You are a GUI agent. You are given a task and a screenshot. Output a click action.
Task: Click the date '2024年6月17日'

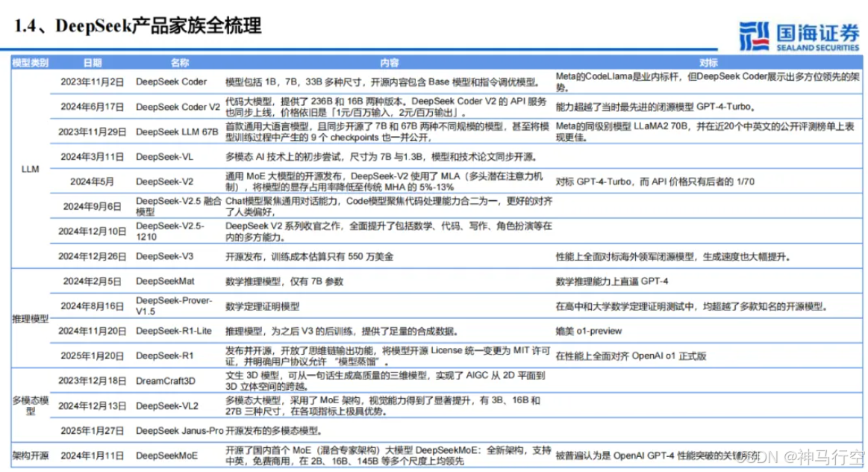point(93,107)
